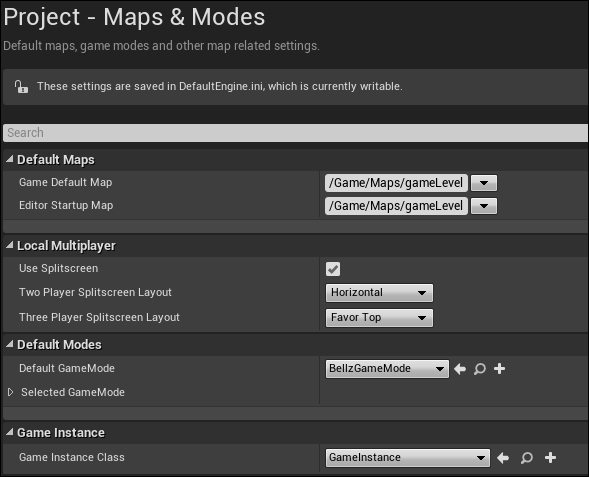The height and width of the screenshot is (477, 589).
Task: Create new Game Instance class with plus icon
Action: tap(550, 457)
